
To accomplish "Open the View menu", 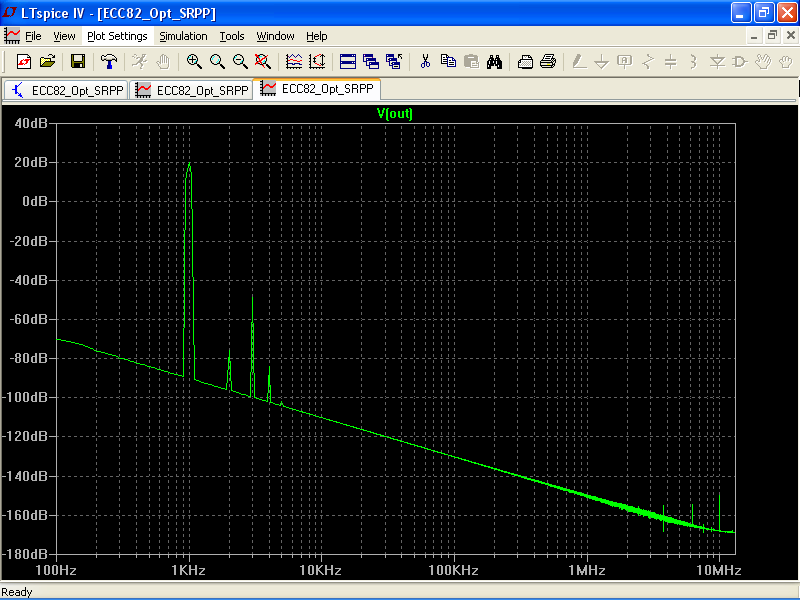I will tap(64, 36).
